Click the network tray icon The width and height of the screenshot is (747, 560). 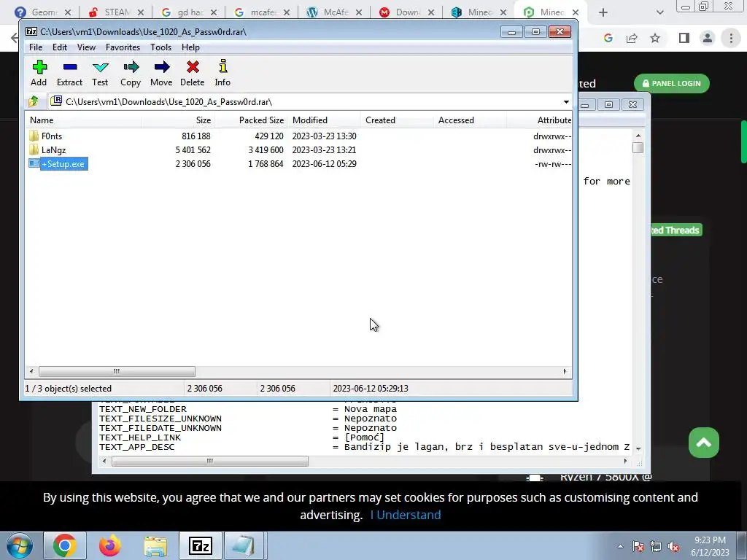click(656, 547)
